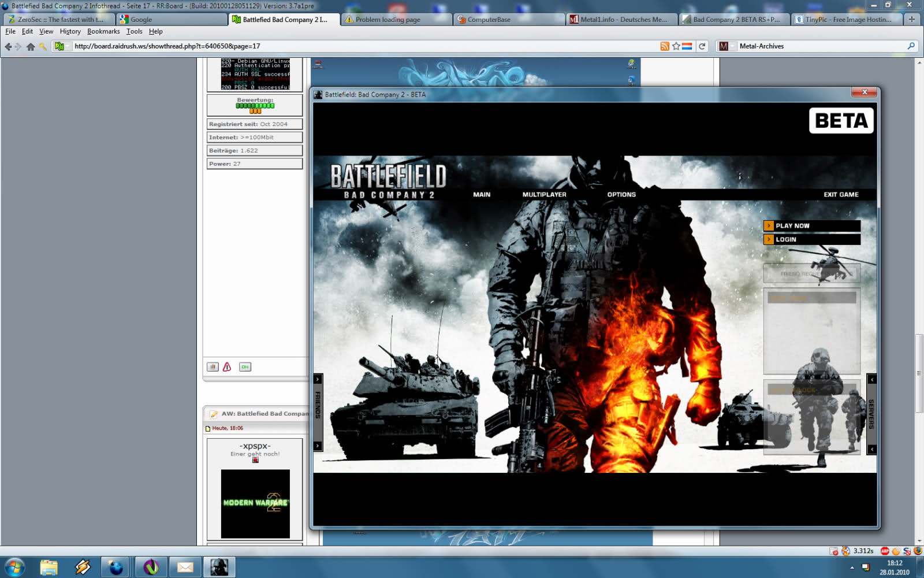924x578 pixels.
Task: Click the NoScript icon in status bar
Action: [x=907, y=551]
